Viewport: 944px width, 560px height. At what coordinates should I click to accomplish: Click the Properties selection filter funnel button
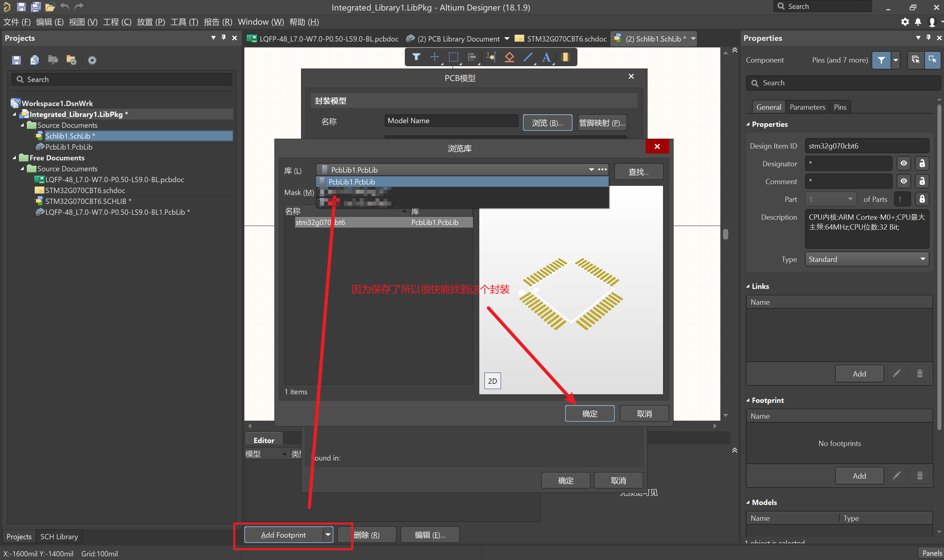(881, 60)
